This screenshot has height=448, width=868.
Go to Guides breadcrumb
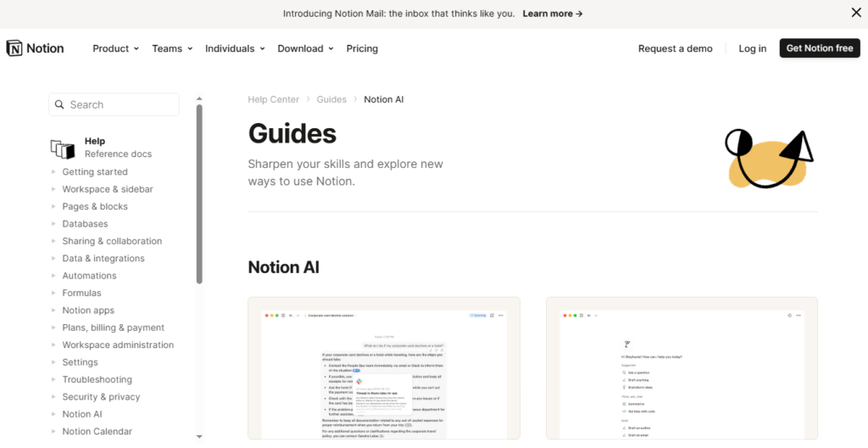[x=331, y=99]
